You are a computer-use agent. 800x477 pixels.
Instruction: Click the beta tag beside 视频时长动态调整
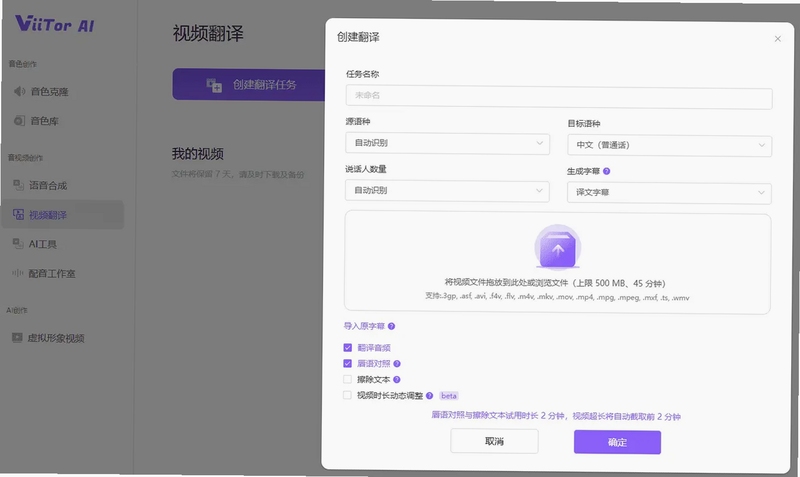tap(449, 396)
